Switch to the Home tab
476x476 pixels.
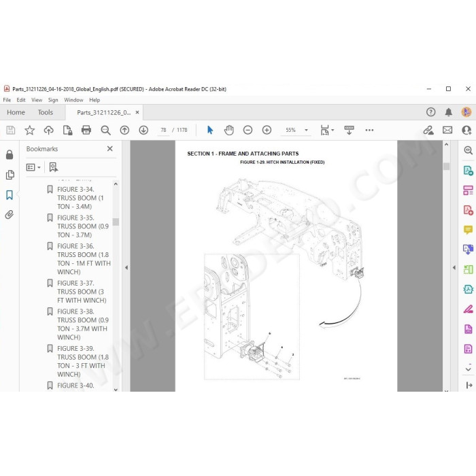point(16,112)
